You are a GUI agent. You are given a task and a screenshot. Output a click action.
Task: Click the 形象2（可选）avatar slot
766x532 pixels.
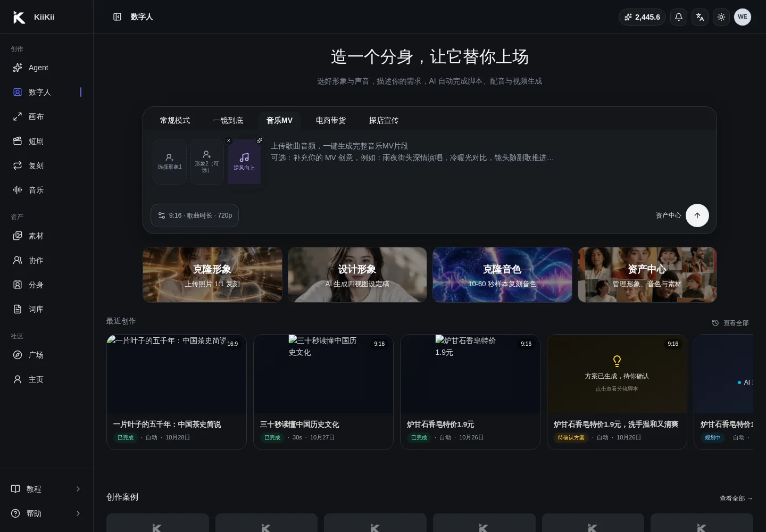tap(207, 162)
